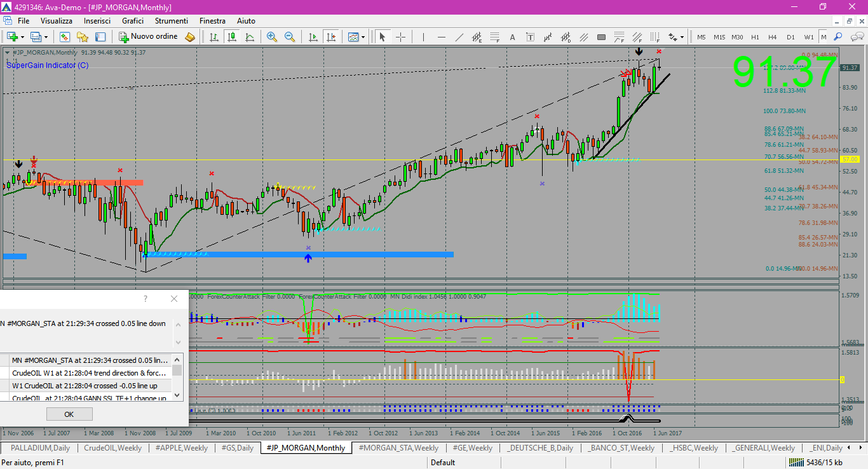868x469 pixels.
Task: Switch to D1 timeframe
Action: coord(790,37)
